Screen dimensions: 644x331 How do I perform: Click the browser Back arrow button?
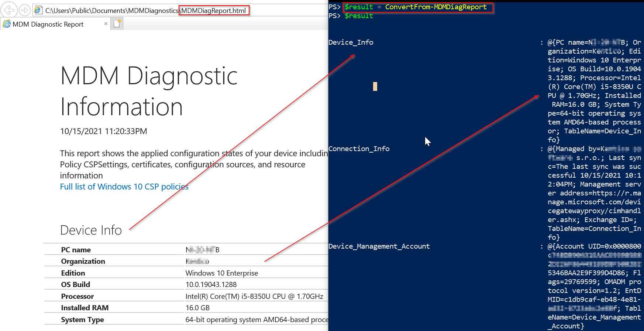(x=9, y=10)
